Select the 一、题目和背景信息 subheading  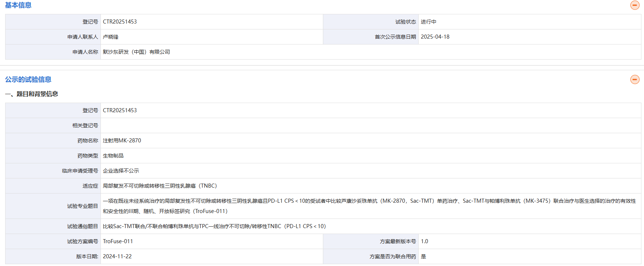[32, 94]
